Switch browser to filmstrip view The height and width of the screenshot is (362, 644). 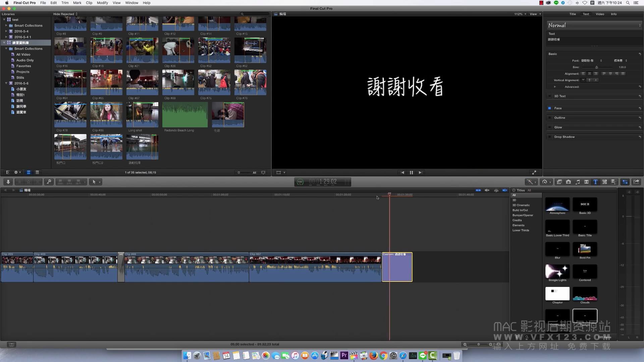tap(29, 172)
